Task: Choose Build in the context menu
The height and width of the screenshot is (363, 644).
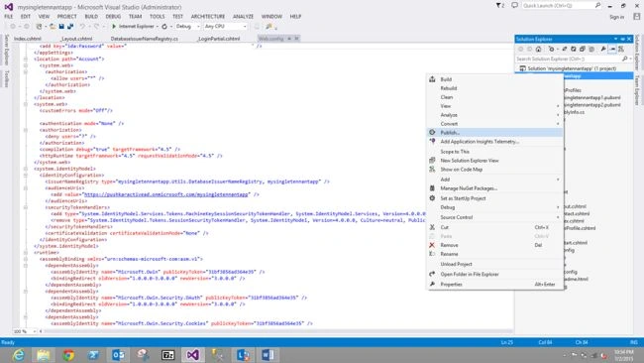Action: 494,79
